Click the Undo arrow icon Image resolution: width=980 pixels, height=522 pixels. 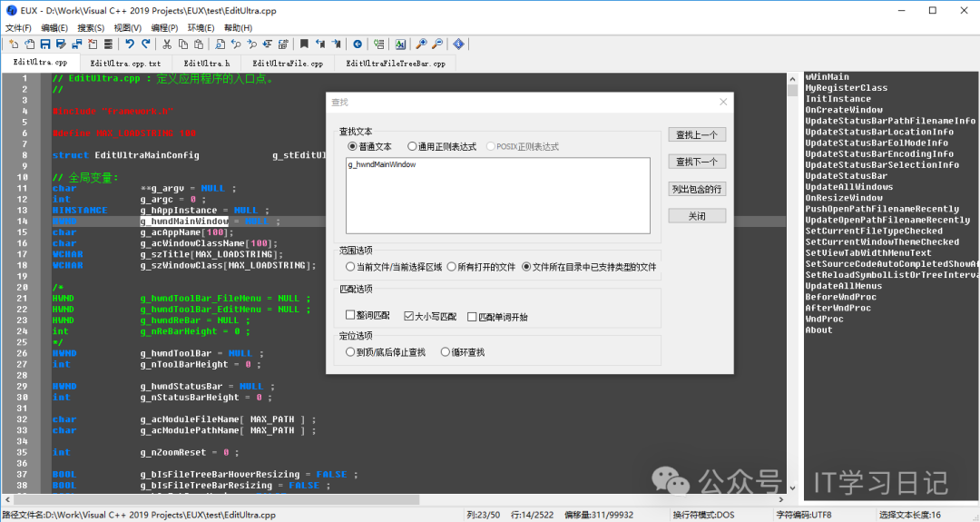tap(130, 44)
